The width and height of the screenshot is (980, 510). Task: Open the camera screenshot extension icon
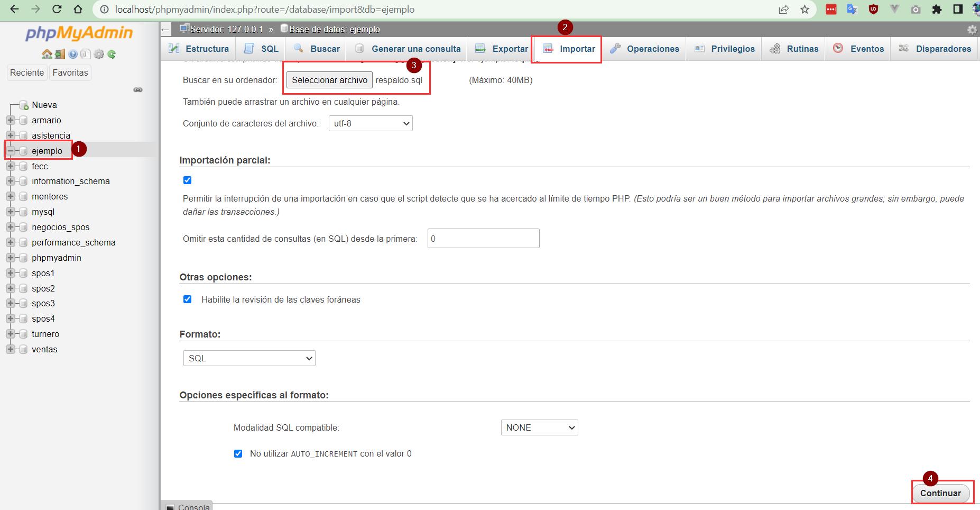(x=916, y=10)
